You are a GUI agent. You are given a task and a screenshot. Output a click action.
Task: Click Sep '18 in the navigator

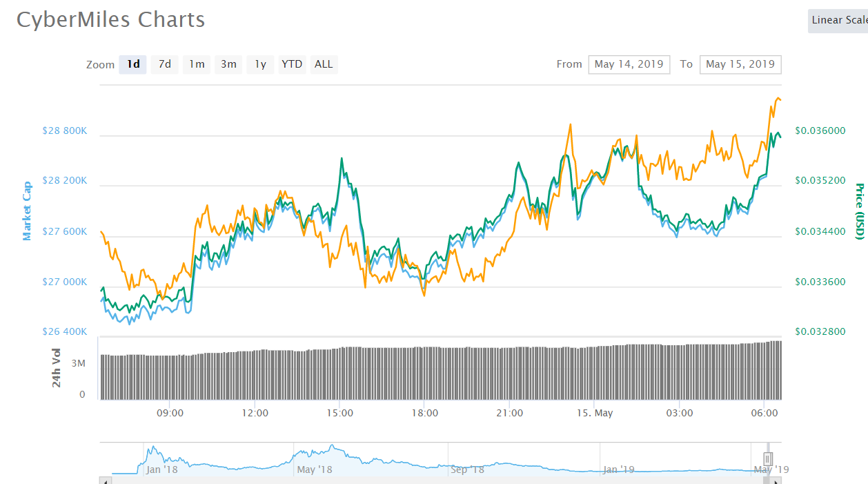[468, 470]
